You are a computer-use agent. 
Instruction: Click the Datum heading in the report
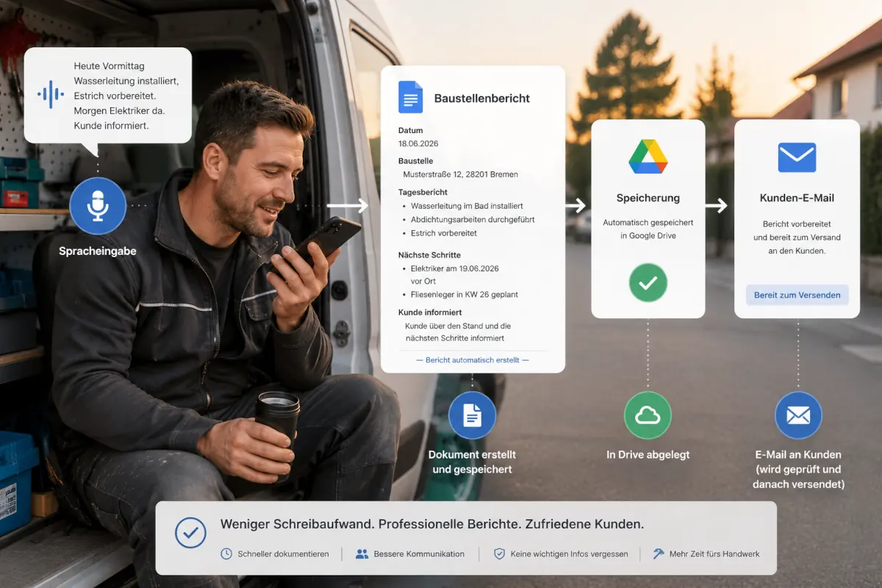pos(411,131)
